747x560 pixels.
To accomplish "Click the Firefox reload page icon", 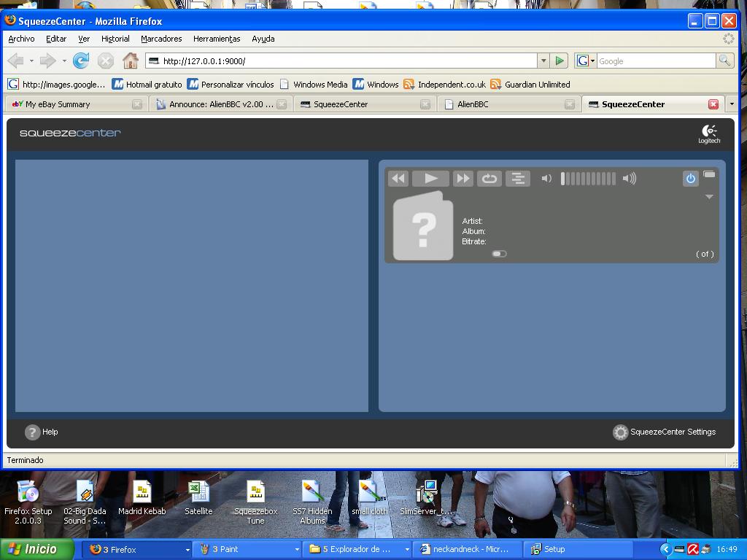I will pos(81,61).
